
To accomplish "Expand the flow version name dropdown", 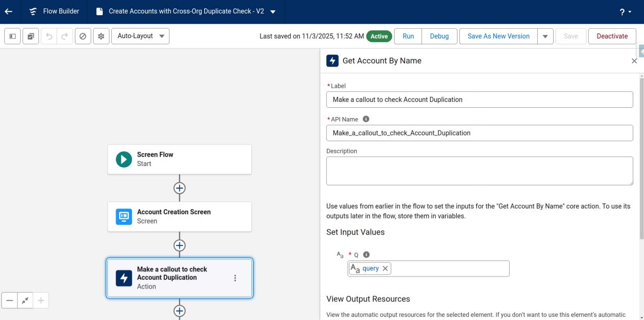I will coord(273,12).
